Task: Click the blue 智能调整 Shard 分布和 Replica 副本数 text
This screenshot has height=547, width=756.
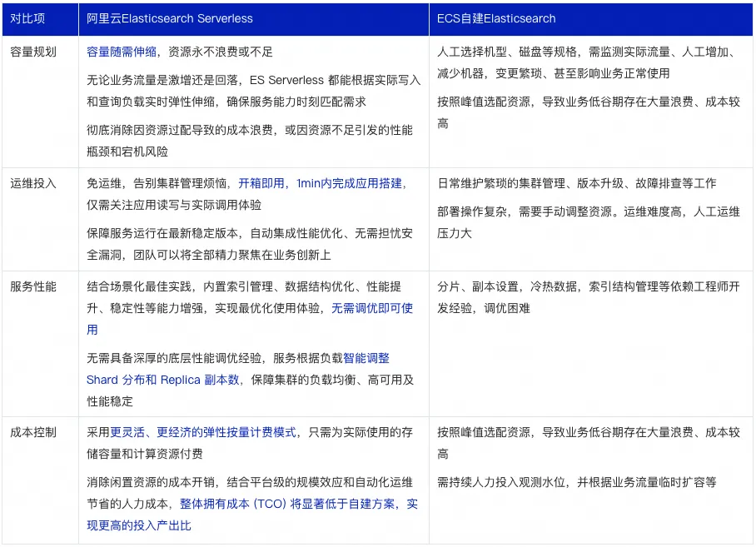Action: 238,369
